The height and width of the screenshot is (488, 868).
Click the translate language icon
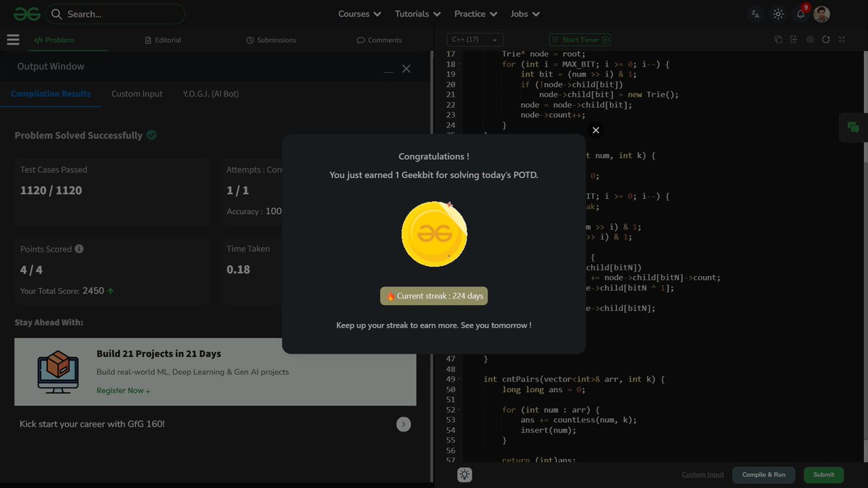point(754,14)
